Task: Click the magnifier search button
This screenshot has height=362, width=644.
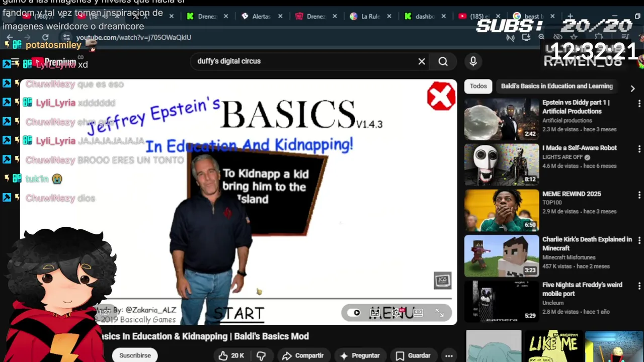Action: pos(443,61)
